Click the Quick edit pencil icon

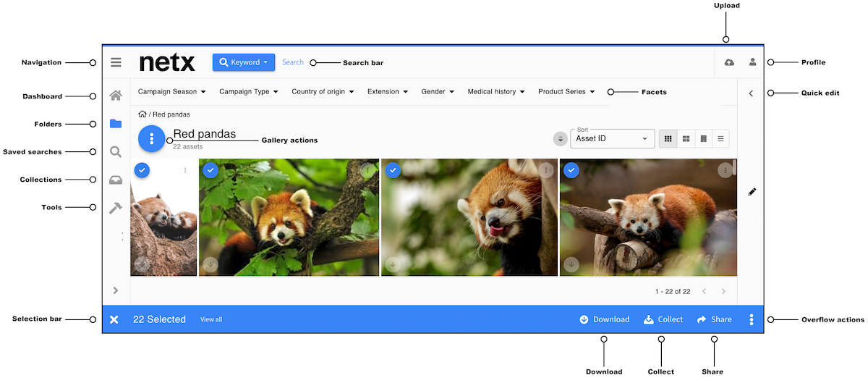click(x=752, y=192)
